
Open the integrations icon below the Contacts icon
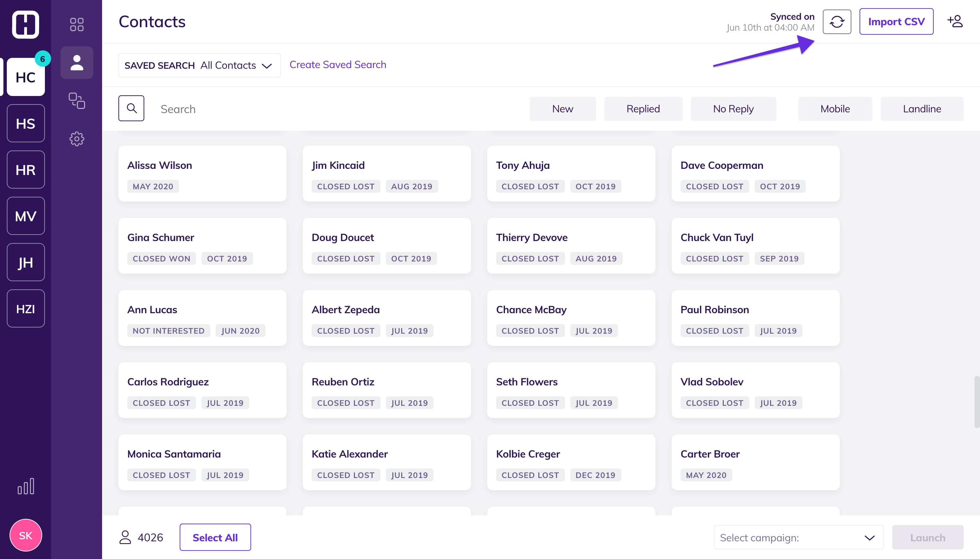pyautogui.click(x=77, y=100)
